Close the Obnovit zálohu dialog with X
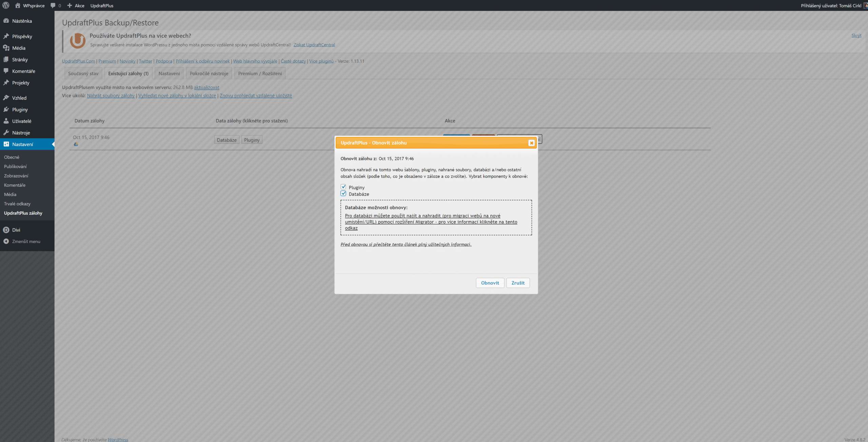Image resolution: width=868 pixels, height=442 pixels. 531,143
